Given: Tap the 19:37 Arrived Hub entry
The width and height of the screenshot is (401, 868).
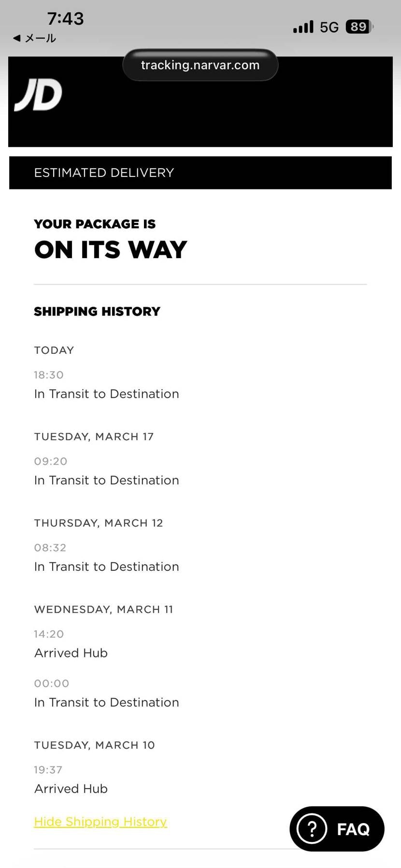Looking at the screenshot, I should point(71,788).
